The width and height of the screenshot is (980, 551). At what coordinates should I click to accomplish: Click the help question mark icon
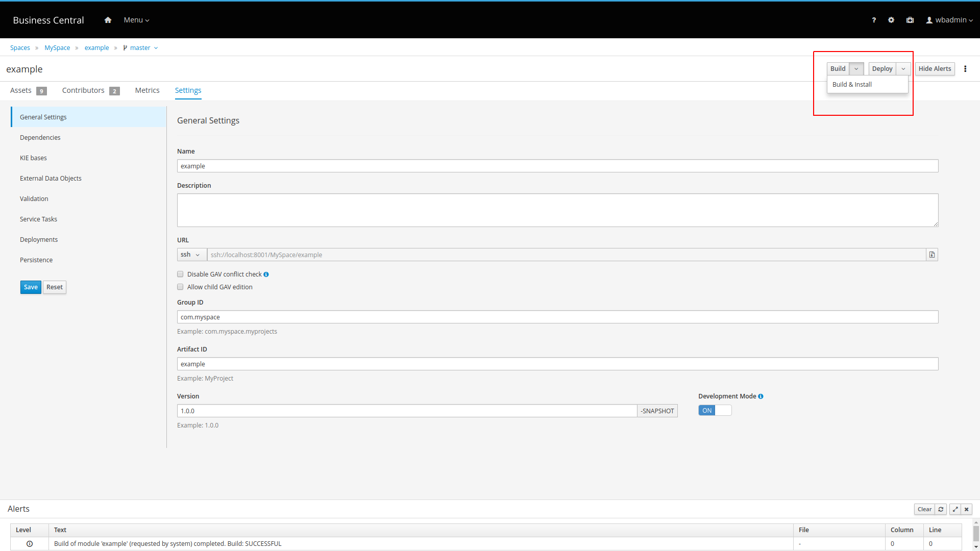(874, 19)
